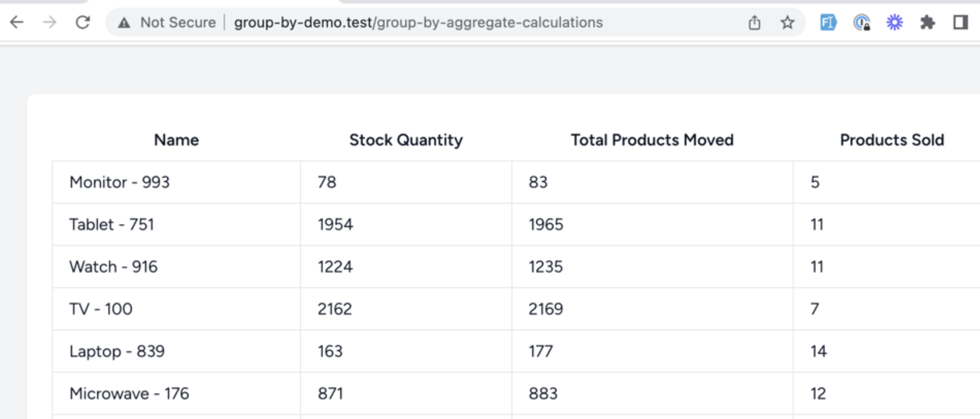
Task: Select the Monitor - 993 row
Action: click(x=516, y=182)
